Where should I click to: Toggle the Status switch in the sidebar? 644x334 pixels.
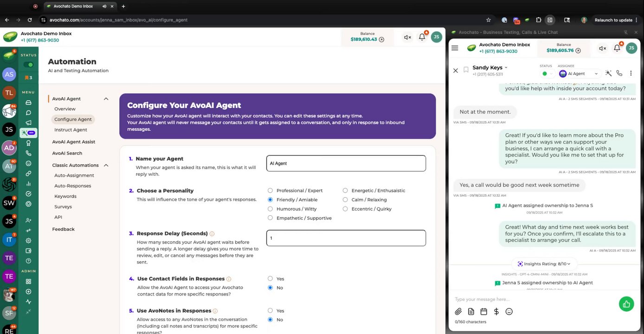[x=28, y=65]
